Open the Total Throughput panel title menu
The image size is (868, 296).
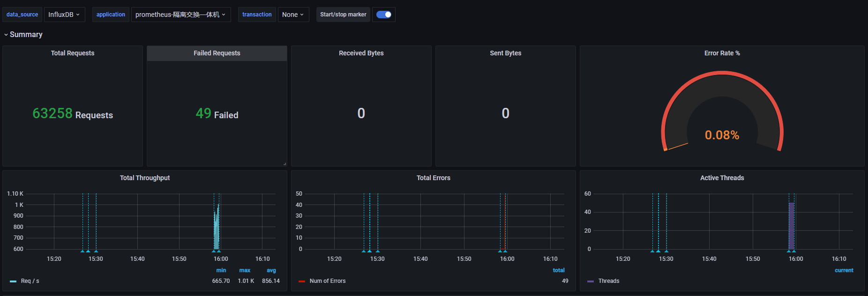145,178
